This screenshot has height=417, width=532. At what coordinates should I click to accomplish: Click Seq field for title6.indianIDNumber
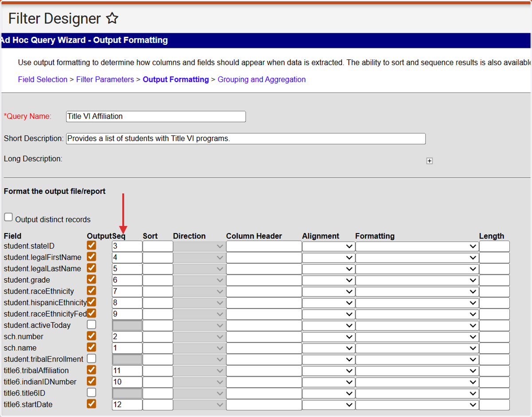pos(127,382)
